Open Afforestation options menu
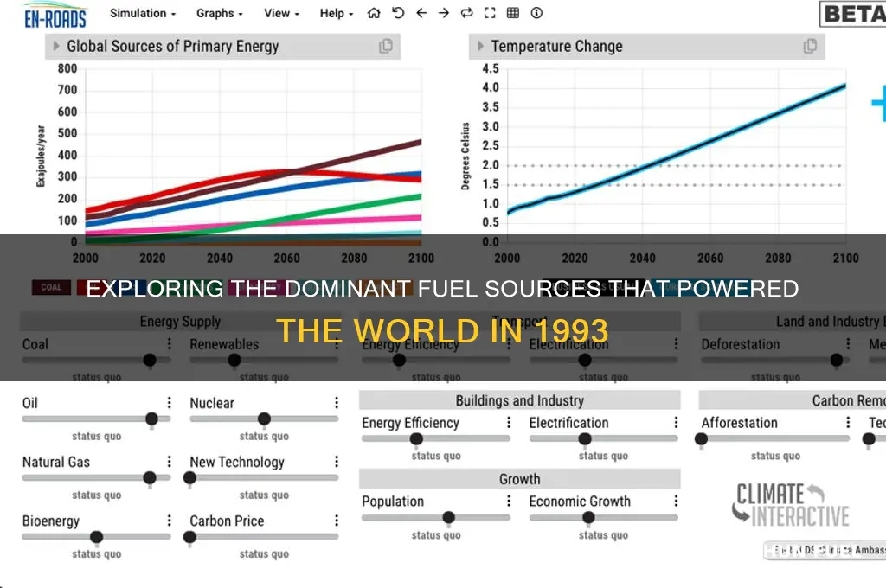Screen dimensions: 886x588 (x=848, y=422)
